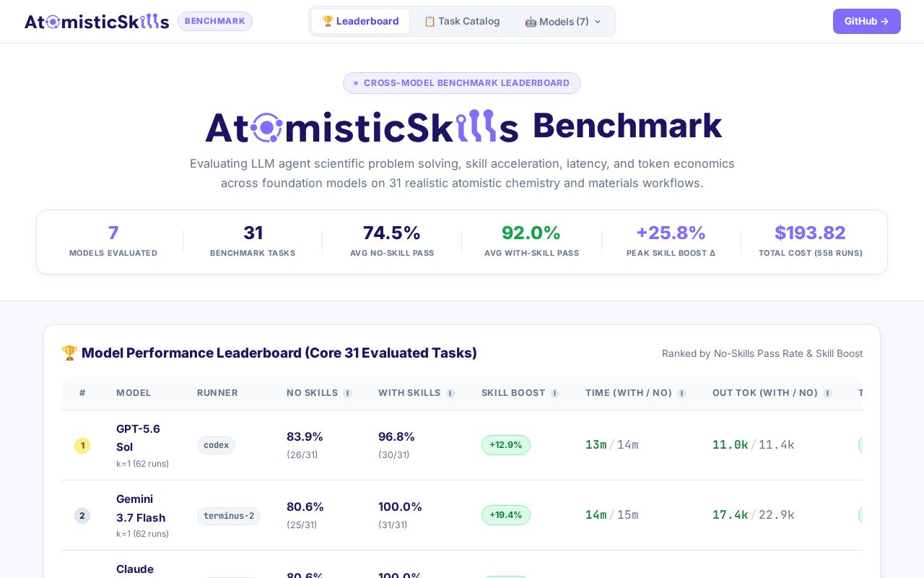Click the 11.0k / 11.4k token value
Image resolution: width=924 pixels, height=578 pixels.
point(753,445)
